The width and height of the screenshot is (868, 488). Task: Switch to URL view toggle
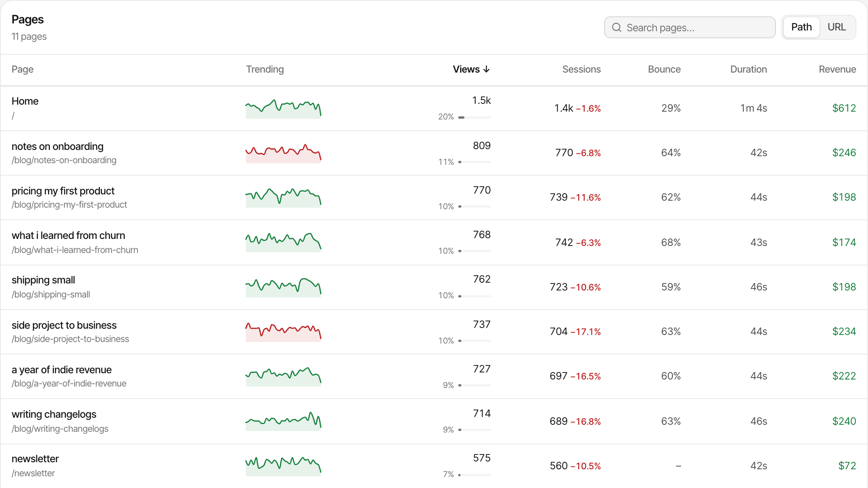pos(837,27)
